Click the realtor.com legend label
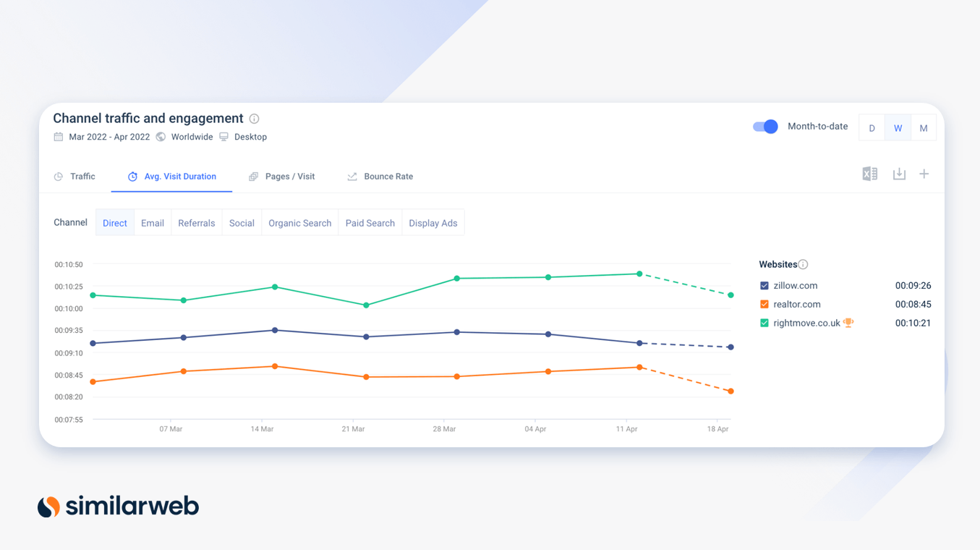Screen dimensions: 980x550 coord(797,305)
